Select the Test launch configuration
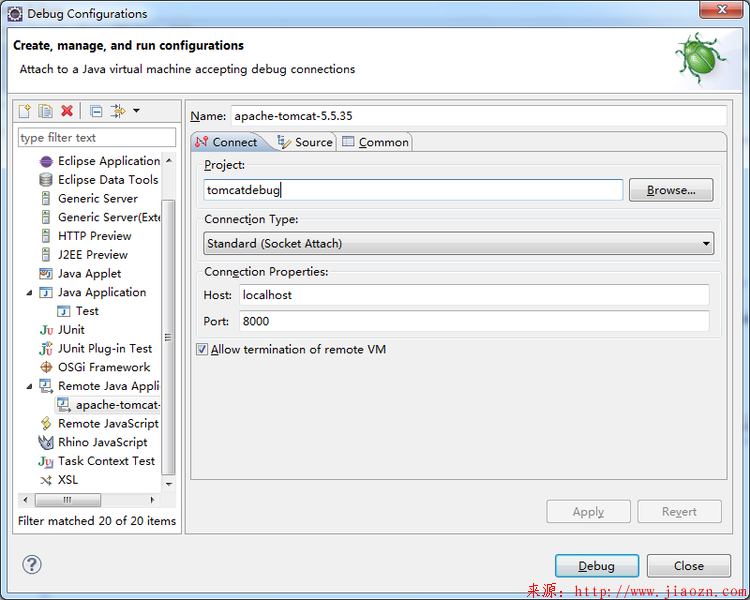The image size is (750, 600). (87, 311)
